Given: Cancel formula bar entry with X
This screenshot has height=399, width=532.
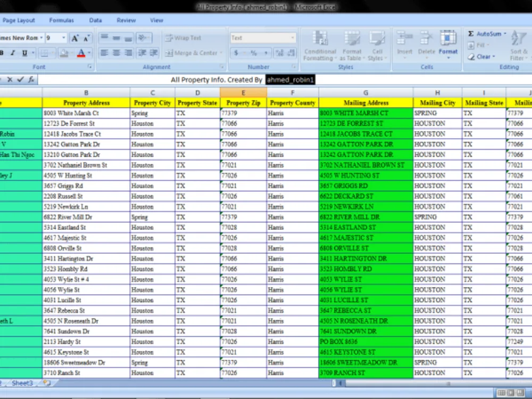Looking at the screenshot, I should pos(10,79).
